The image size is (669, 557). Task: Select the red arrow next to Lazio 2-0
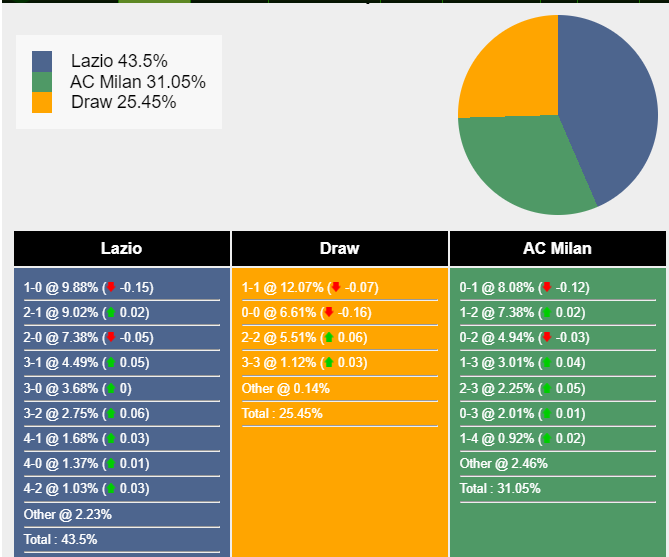111,338
